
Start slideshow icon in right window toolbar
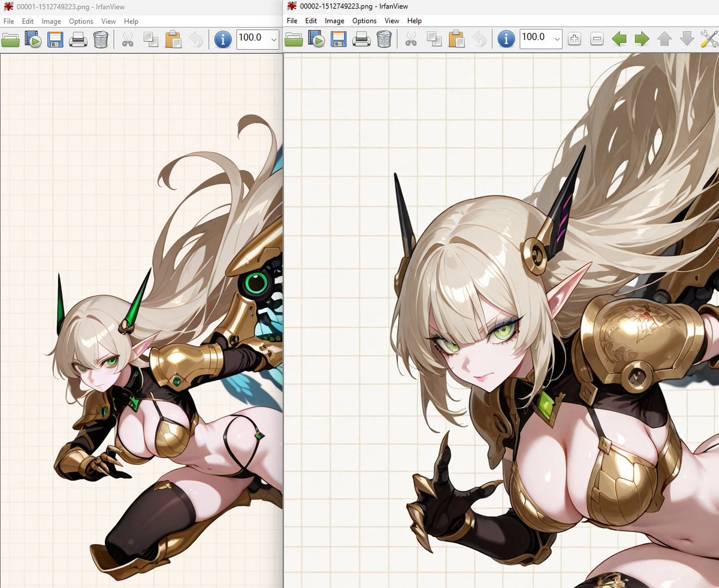[316, 40]
